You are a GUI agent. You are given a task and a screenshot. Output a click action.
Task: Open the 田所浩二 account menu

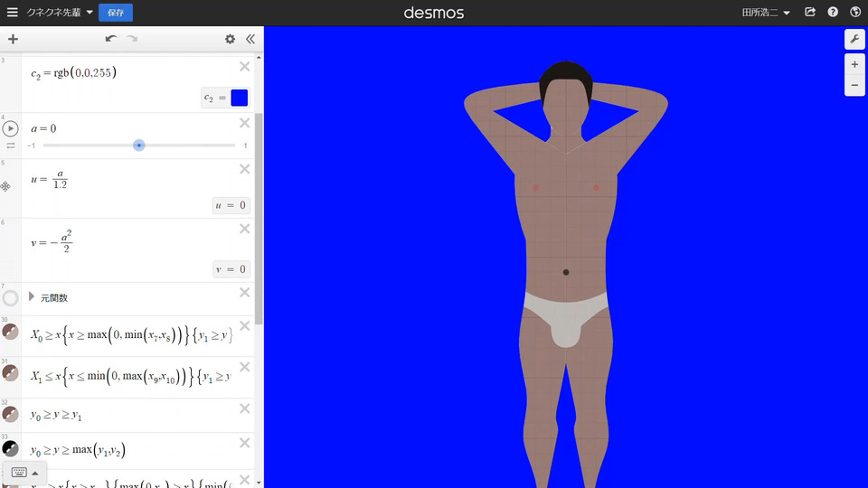[766, 12]
